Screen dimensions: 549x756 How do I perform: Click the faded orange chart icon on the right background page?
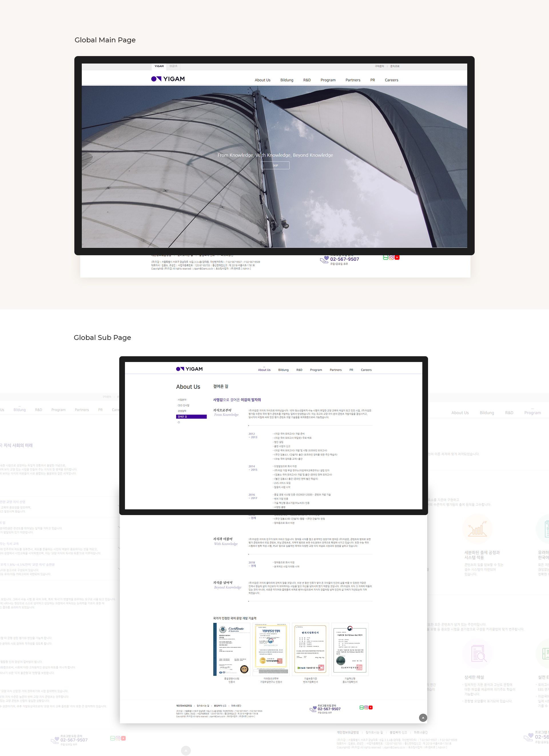click(477, 529)
